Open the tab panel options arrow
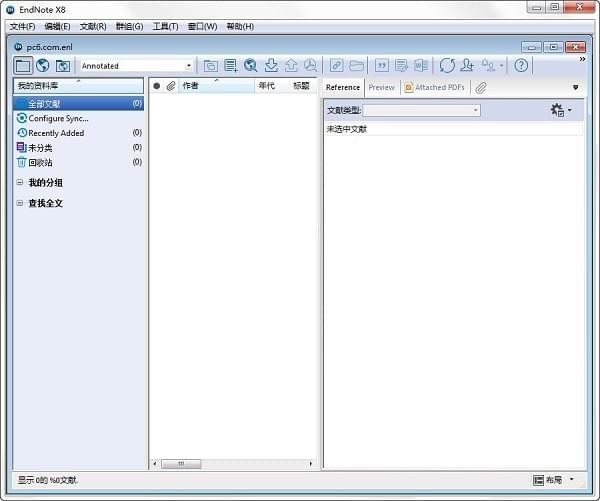 coord(575,88)
